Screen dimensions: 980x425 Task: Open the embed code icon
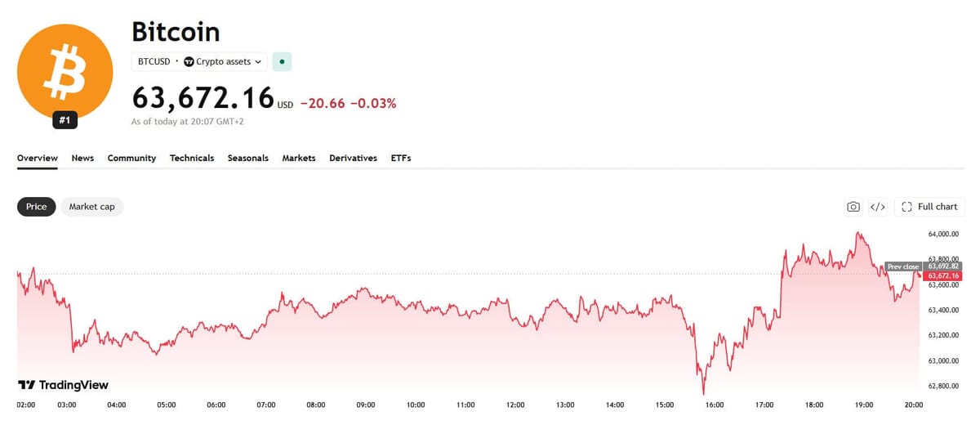coord(878,207)
